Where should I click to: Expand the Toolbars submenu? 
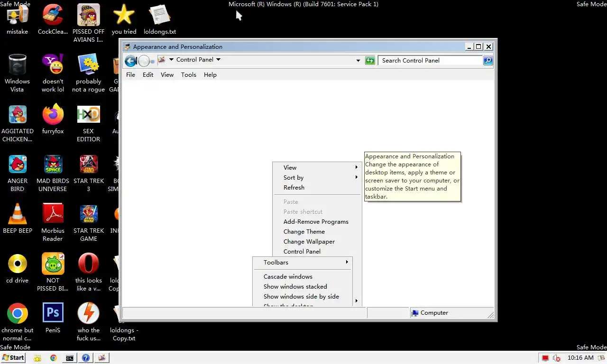pyautogui.click(x=302, y=262)
